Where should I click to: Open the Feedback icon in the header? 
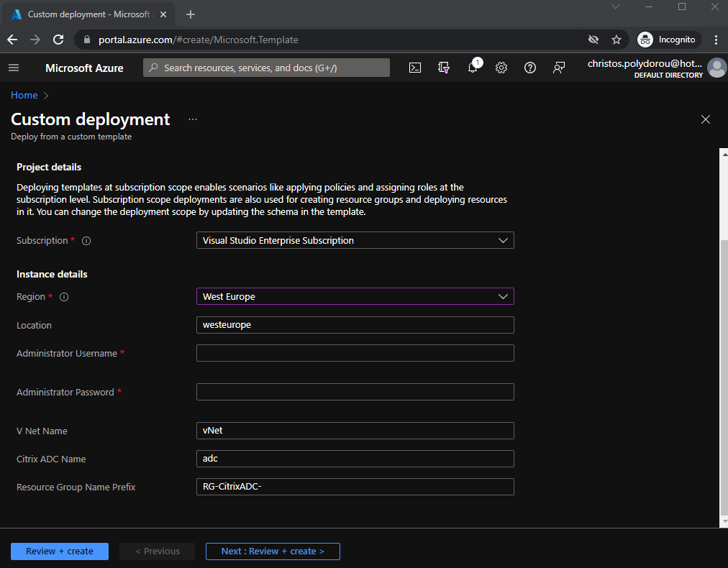559,68
